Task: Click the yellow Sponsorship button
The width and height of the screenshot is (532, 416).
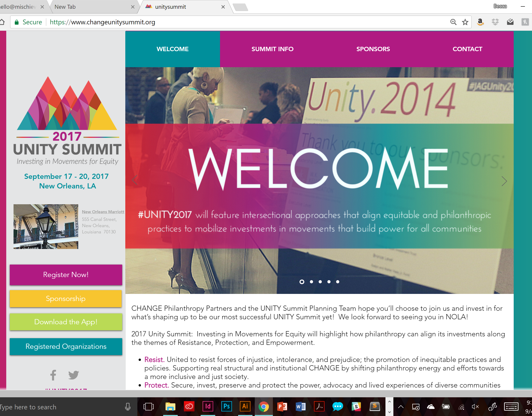Action: (66, 299)
